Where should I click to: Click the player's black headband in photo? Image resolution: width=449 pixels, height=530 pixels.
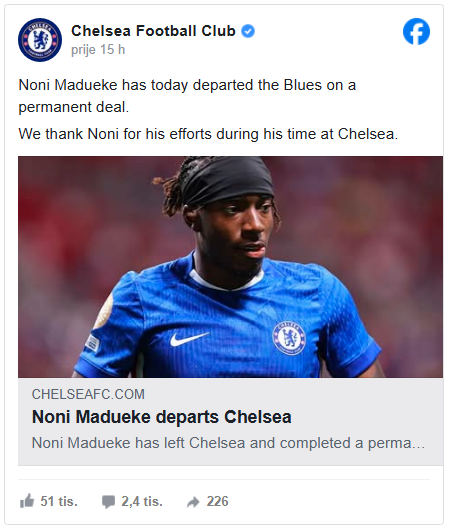(x=227, y=181)
